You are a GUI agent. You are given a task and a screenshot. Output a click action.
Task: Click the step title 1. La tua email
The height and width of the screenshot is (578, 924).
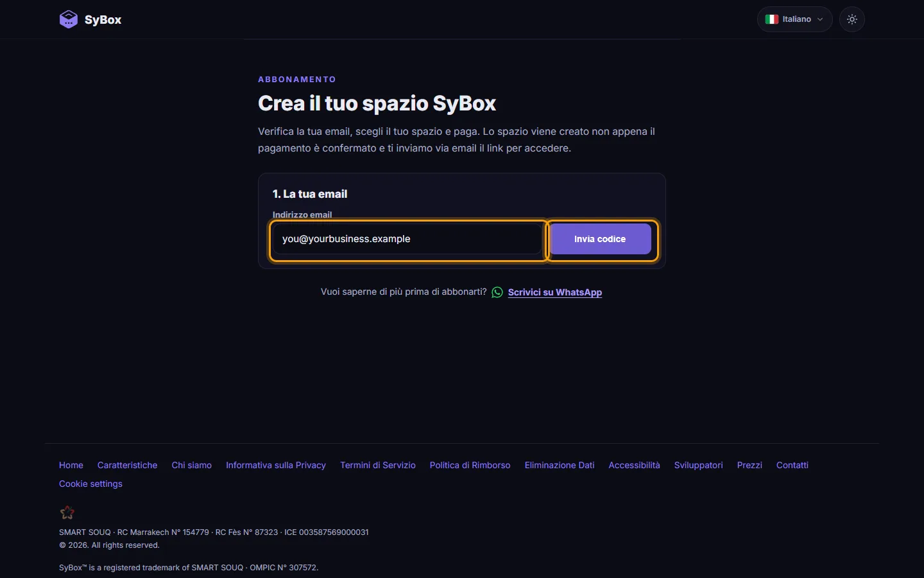click(310, 194)
